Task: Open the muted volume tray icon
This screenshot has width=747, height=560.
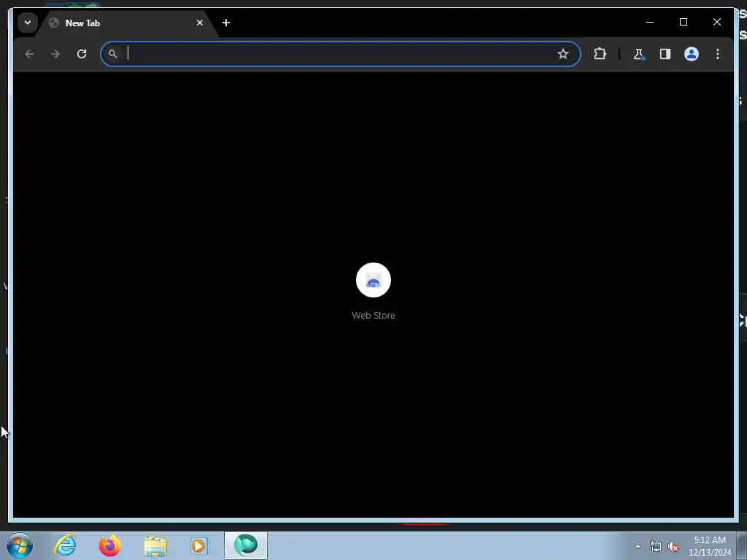Action: [673, 547]
